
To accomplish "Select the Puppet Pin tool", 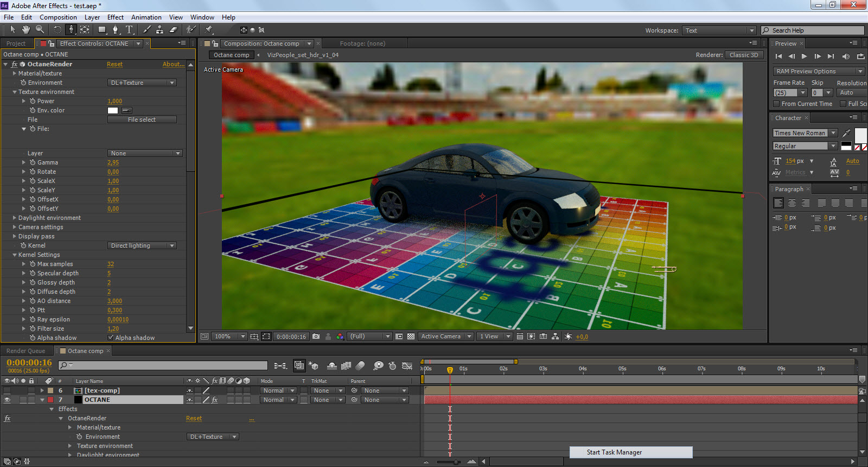I will (209, 30).
